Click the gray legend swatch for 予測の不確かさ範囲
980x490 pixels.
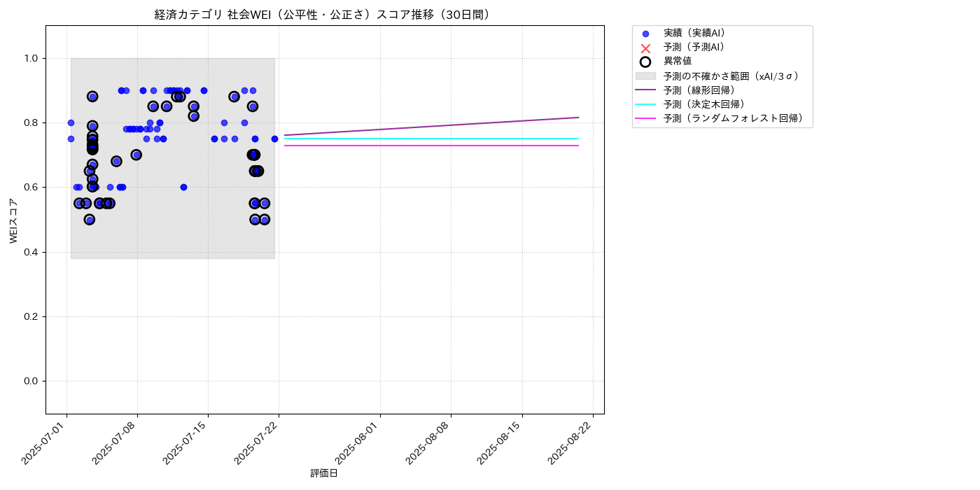(645, 76)
